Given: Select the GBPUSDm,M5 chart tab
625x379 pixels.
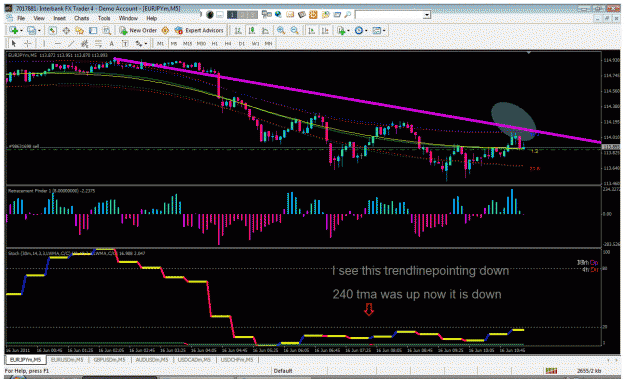Looking at the screenshot, I should pos(109,360).
